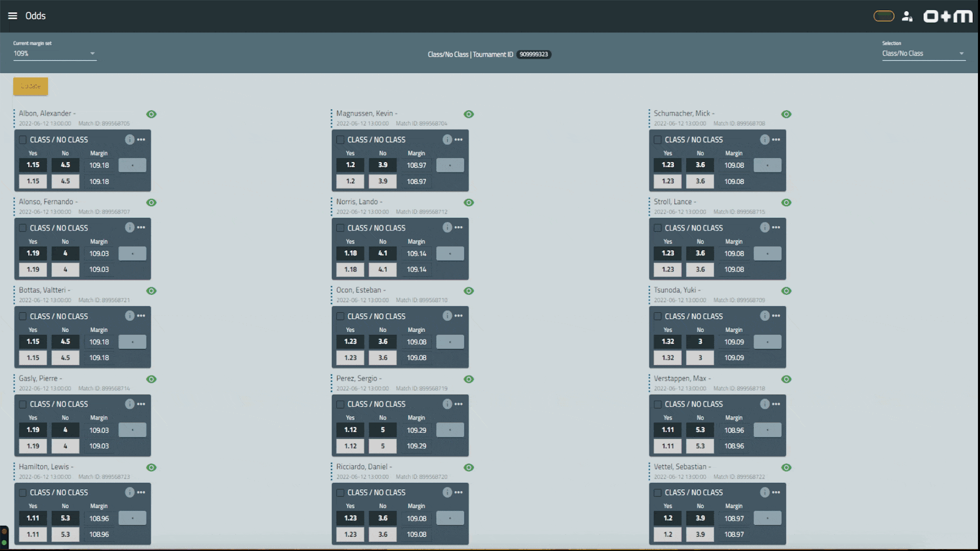Check the Class/No Class box for Perez
980x551 pixels.
point(340,405)
